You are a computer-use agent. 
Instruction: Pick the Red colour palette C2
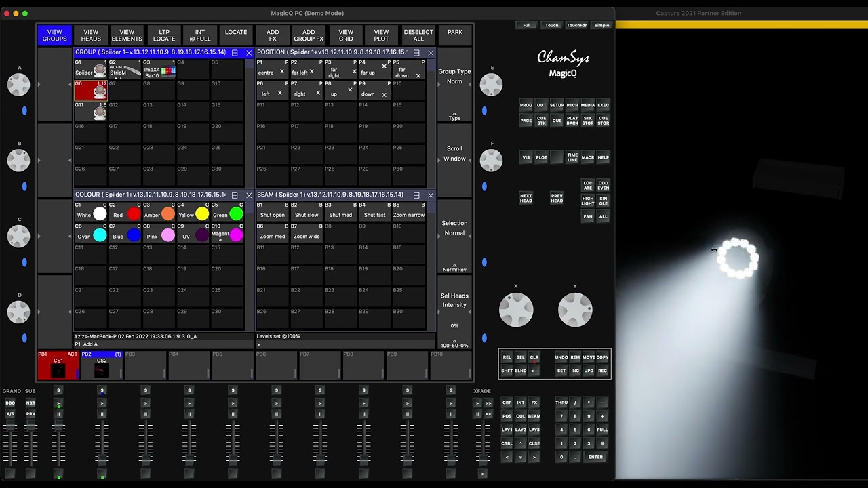[x=125, y=211]
